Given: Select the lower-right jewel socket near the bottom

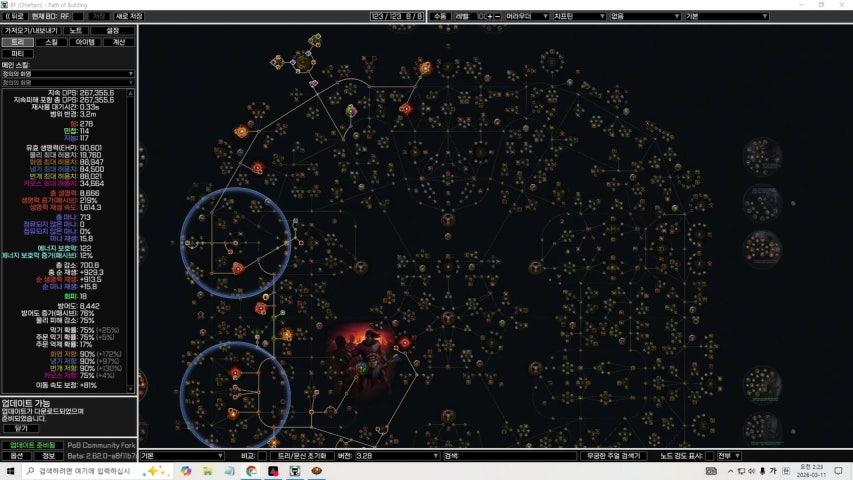Looking at the screenshot, I should (x=535, y=368).
